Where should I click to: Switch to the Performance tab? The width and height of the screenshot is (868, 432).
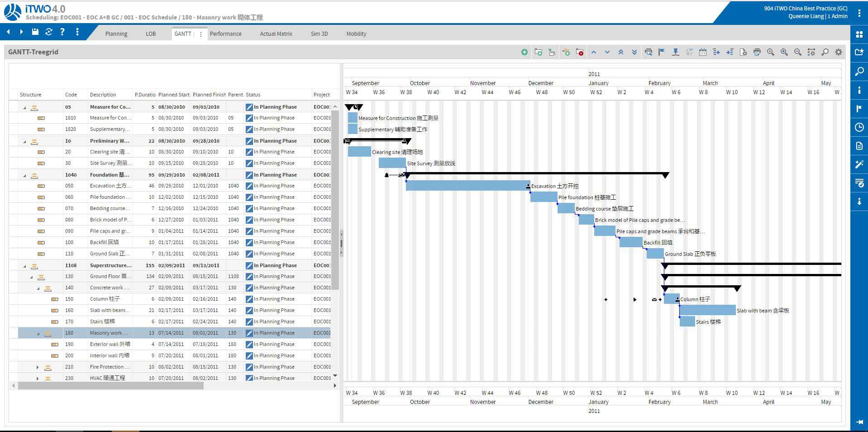(225, 34)
